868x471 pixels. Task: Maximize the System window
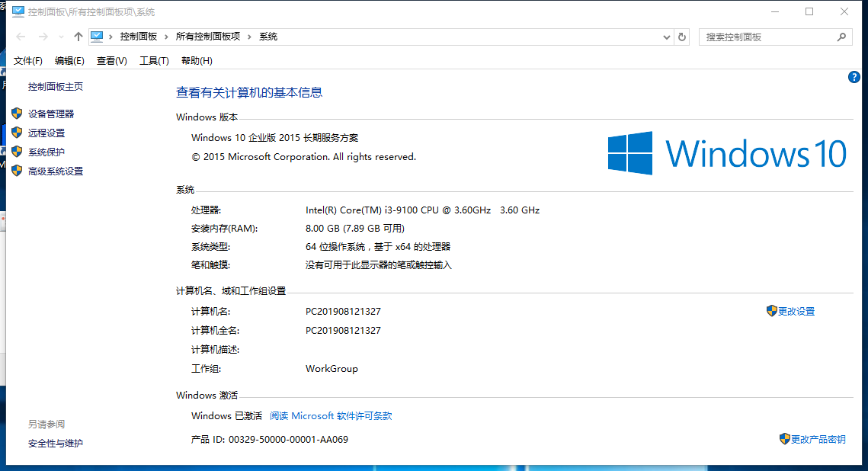coord(809,11)
